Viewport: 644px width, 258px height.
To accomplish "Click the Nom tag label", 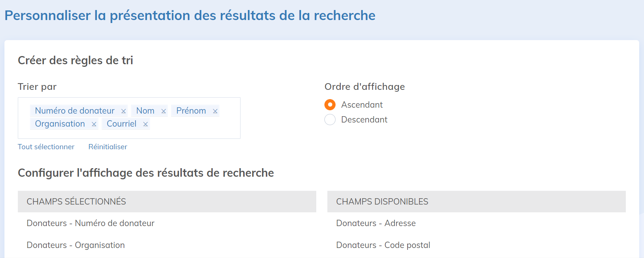I will [145, 111].
